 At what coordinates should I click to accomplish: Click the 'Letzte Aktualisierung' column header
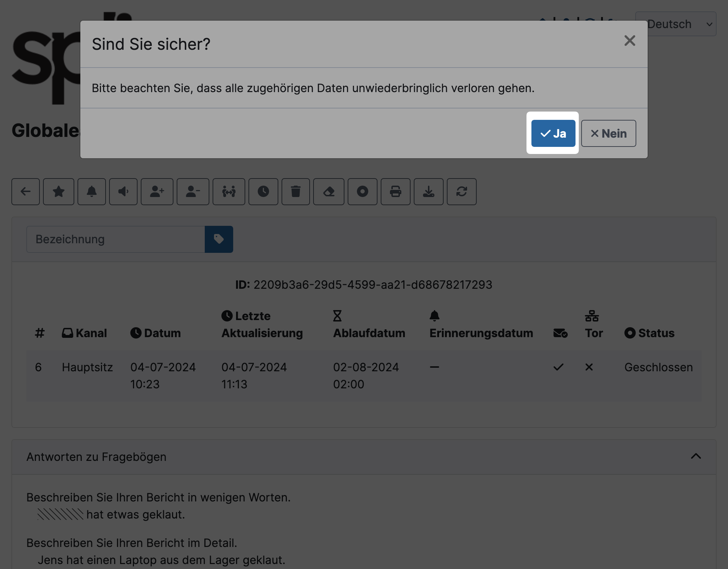pyautogui.click(x=262, y=324)
